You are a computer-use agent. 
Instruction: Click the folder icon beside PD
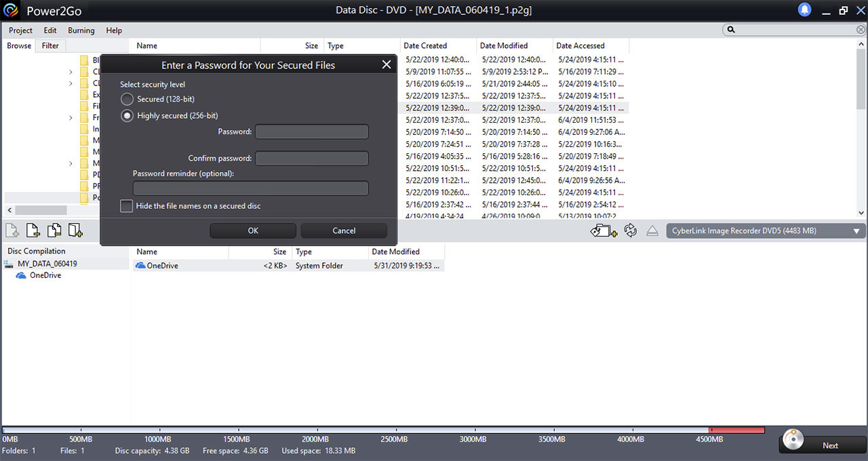[84, 175]
